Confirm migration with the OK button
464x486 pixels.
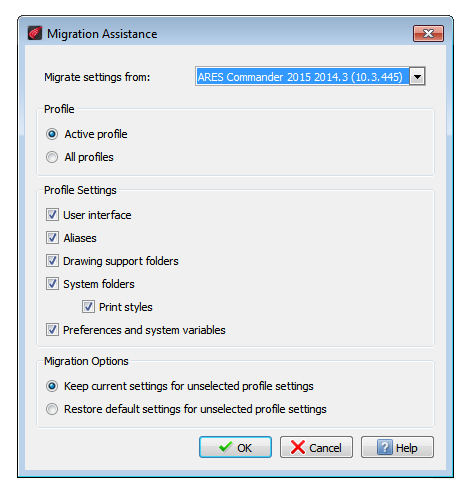[235, 447]
